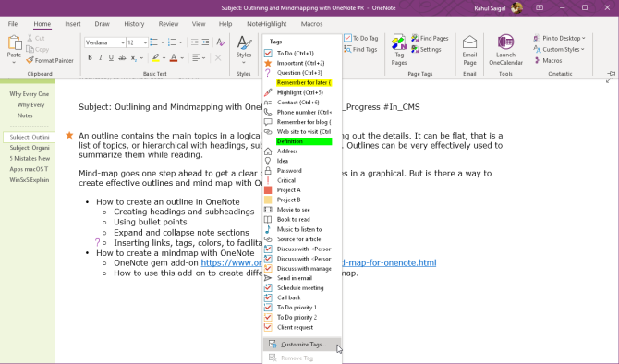This screenshot has width=619, height=364.
Task: Apply strikethrough formatting
Action: (122, 58)
